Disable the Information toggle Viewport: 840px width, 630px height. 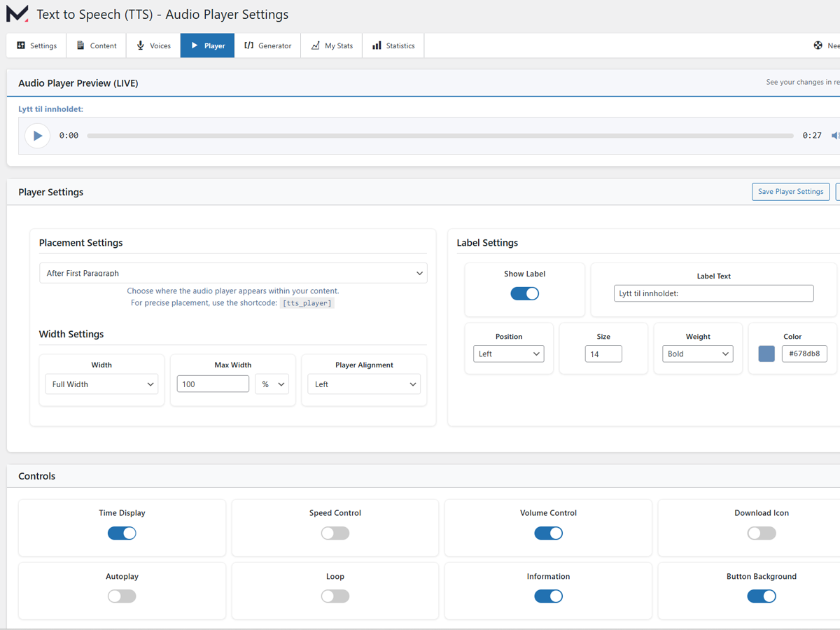548,596
